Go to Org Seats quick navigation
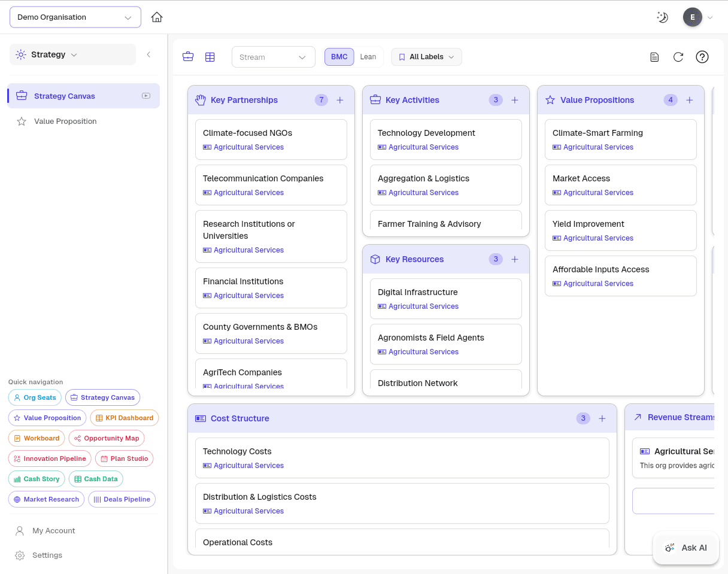728x574 pixels. (35, 397)
